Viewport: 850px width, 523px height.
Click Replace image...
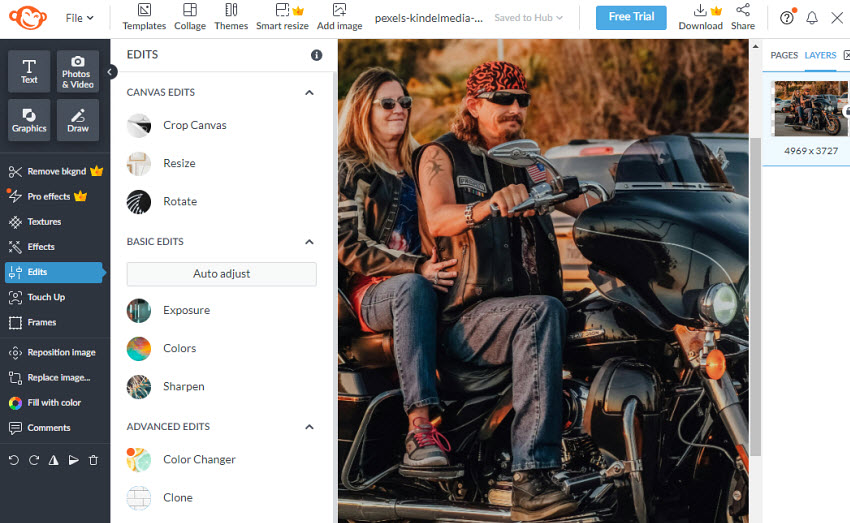49,378
